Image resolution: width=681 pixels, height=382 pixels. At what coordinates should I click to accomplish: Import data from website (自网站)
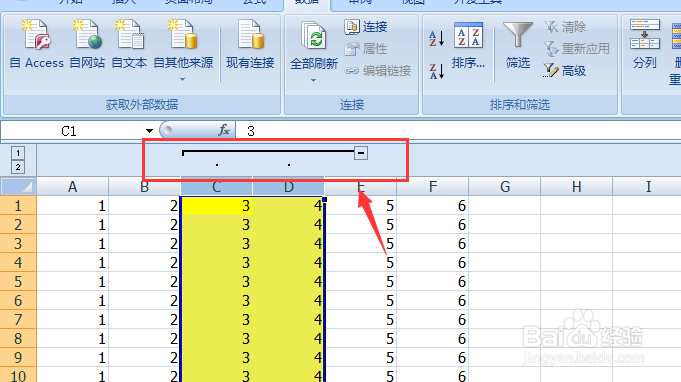[x=87, y=45]
